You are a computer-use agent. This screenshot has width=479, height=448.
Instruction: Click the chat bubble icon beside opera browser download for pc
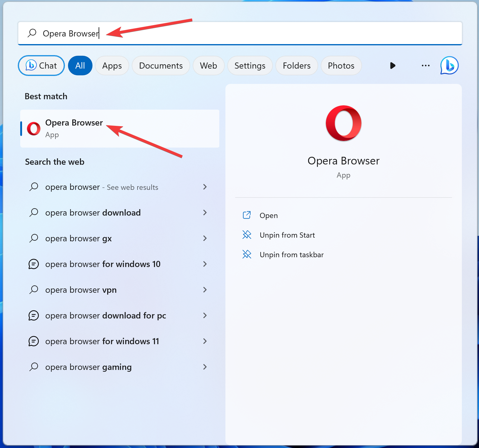point(34,315)
